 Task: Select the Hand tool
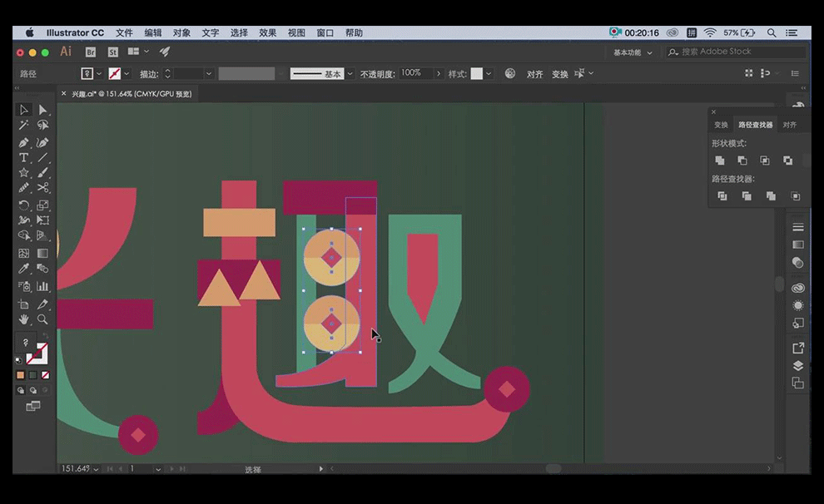[23, 319]
